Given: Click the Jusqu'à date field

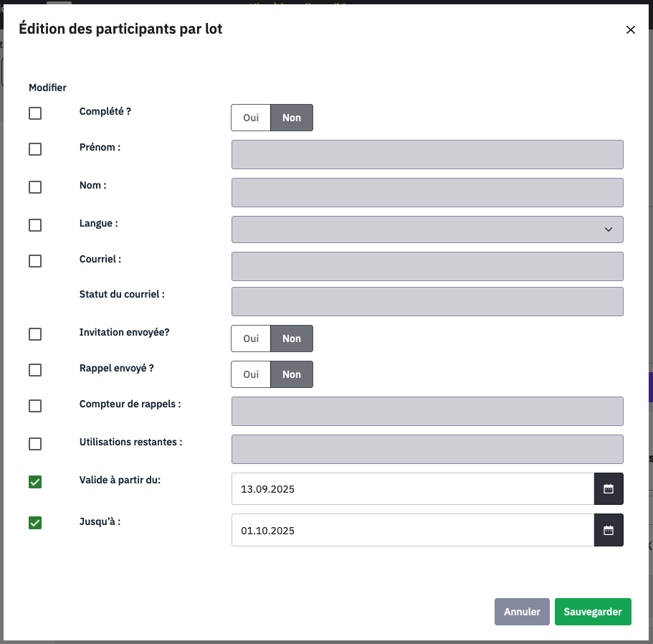Looking at the screenshot, I should pos(412,531).
